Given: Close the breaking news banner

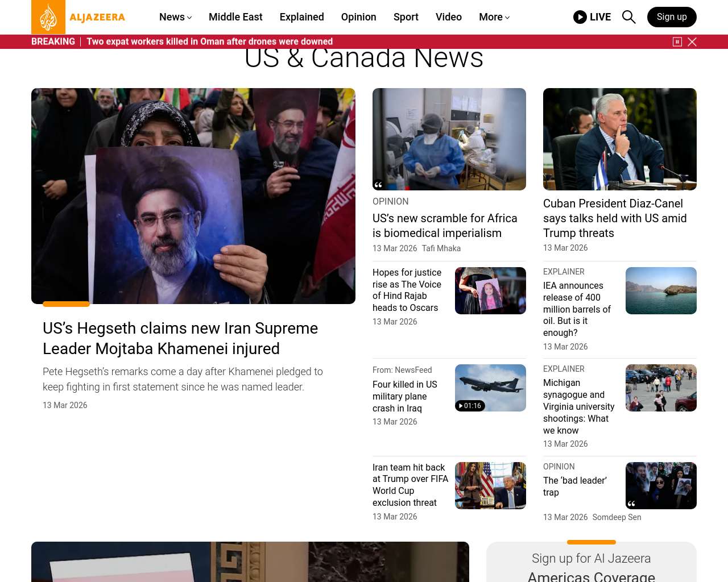Looking at the screenshot, I should [692, 41].
